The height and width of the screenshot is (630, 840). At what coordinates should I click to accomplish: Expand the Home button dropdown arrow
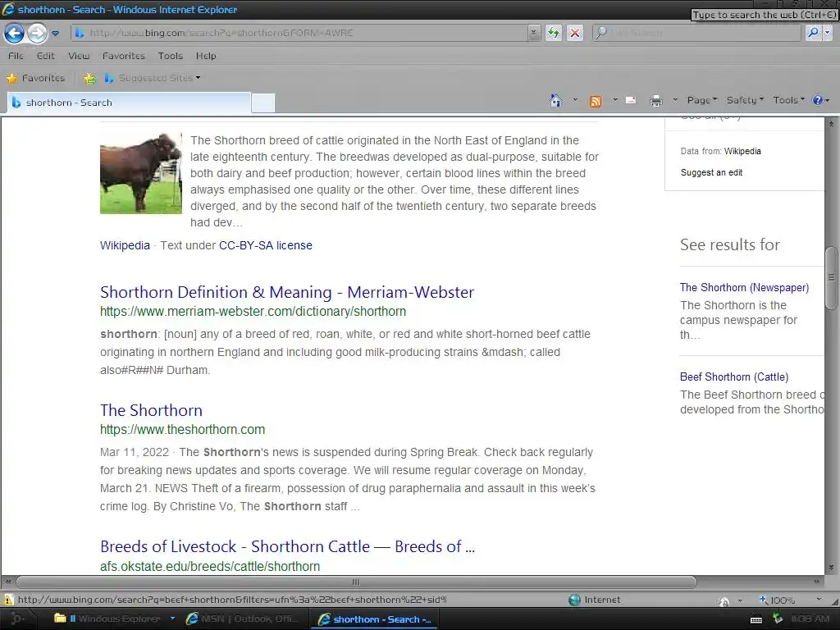575,99
